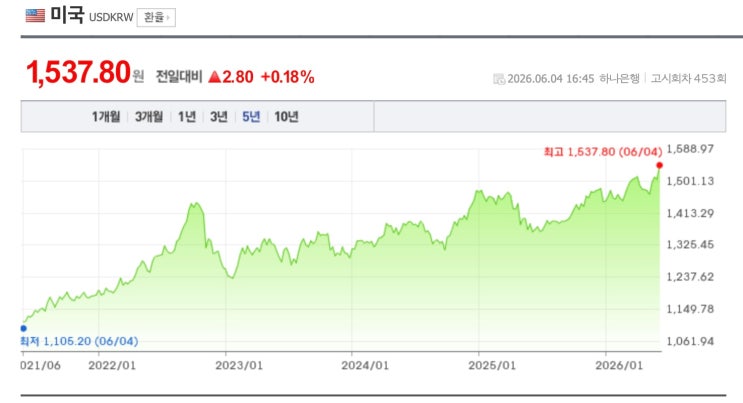Image resolution: width=743 pixels, height=403 pixels.
Task: Click the USDKRW ticker text
Action: click(x=111, y=18)
